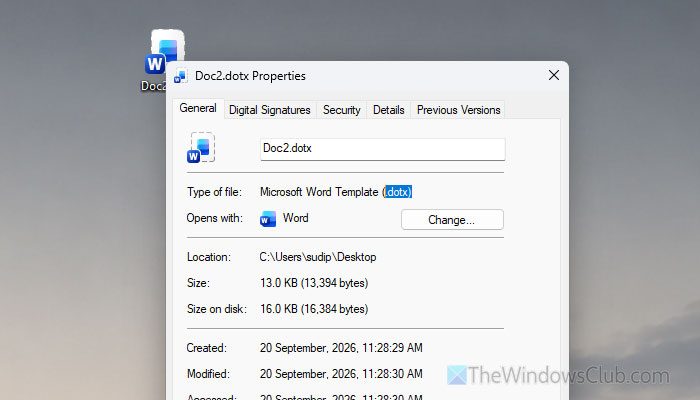Click the Location label
The width and height of the screenshot is (700, 400).
tap(208, 257)
